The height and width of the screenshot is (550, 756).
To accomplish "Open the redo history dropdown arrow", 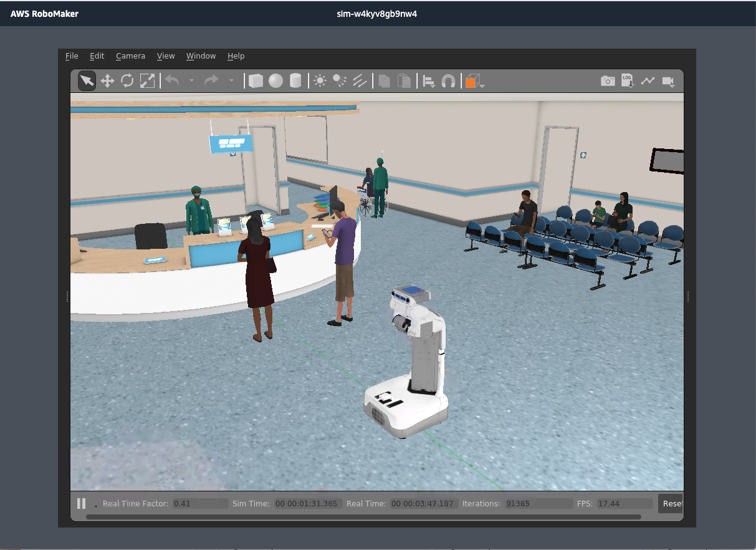I will pyautogui.click(x=231, y=80).
